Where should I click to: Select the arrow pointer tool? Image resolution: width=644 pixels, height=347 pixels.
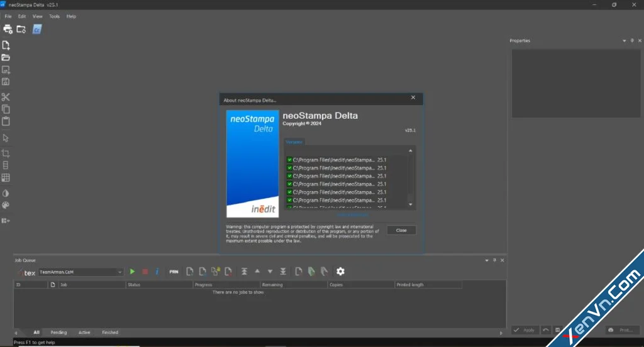click(6, 138)
